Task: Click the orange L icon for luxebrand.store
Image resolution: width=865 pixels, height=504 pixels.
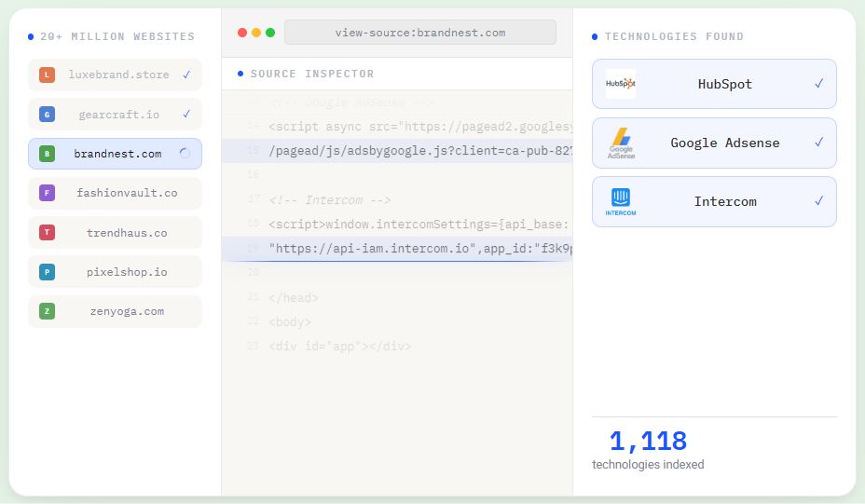Action: pos(47,75)
